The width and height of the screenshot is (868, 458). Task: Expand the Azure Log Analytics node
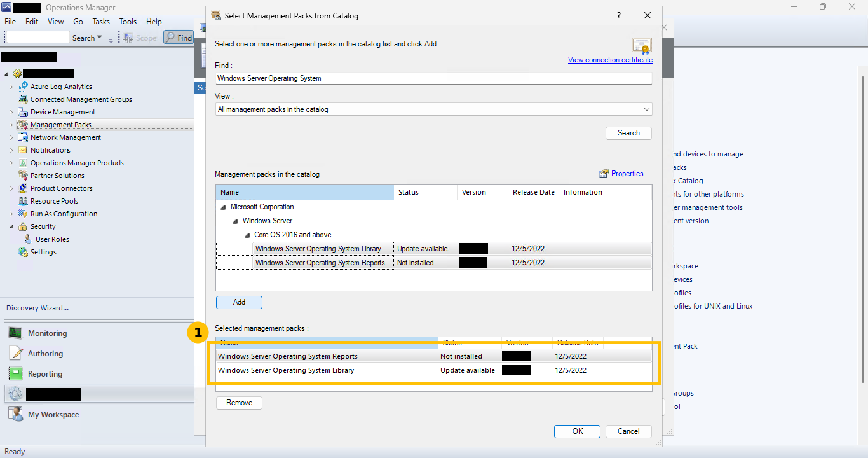tap(11, 87)
